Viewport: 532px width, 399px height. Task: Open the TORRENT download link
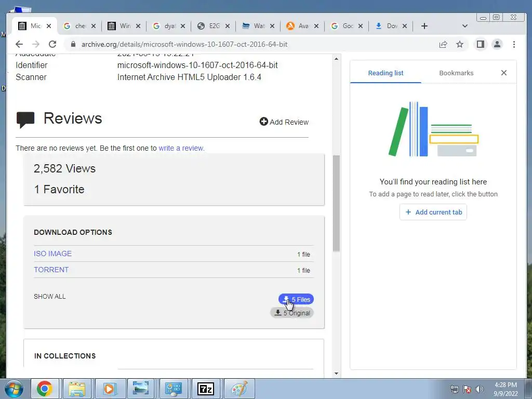51,270
